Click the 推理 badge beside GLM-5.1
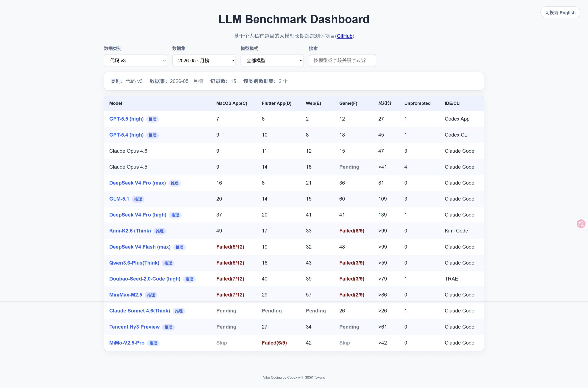Image resolution: width=588 pixels, height=388 pixels. click(x=138, y=199)
